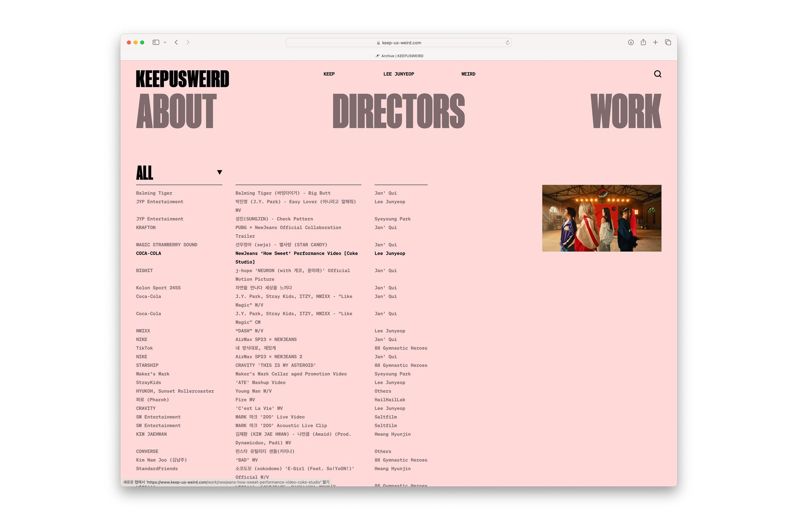Reload the page using the refresh icon
Screen dimensions: 798x532
508,43
